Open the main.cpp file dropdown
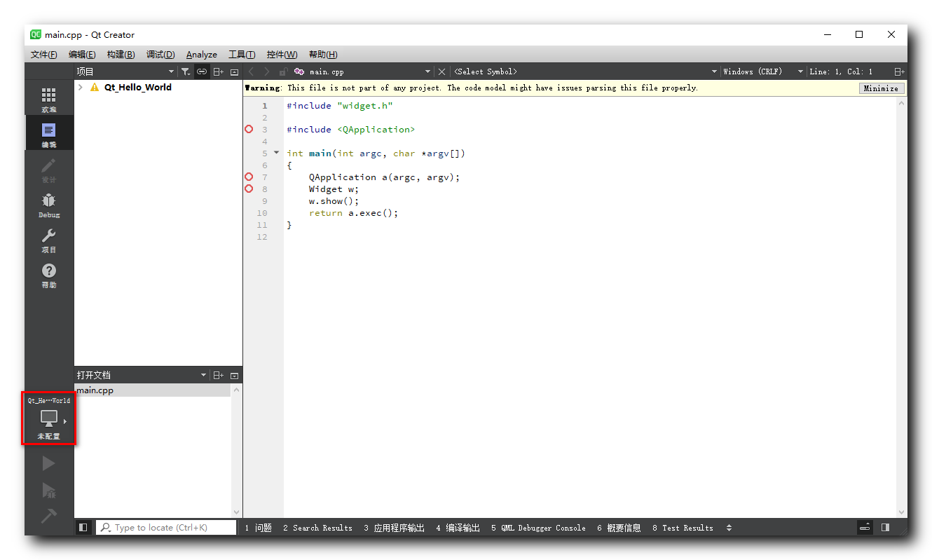This screenshot has height=560, width=932. (x=428, y=71)
